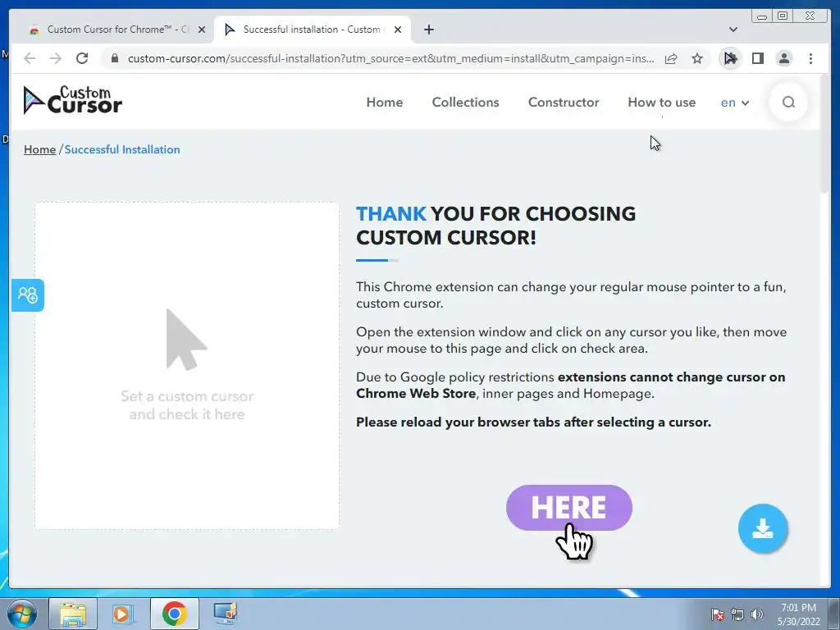Image resolution: width=840 pixels, height=630 pixels.
Task: Click the Custom Cursor logo
Action: pyautogui.click(x=73, y=100)
